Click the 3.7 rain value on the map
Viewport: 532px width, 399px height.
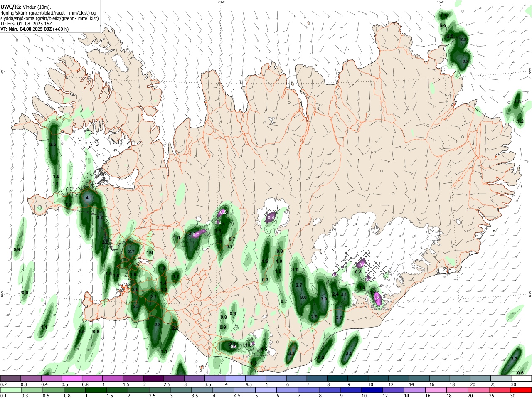tap(339, 318)
